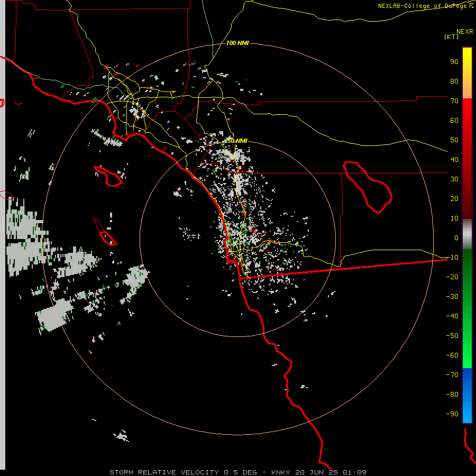The height and width of the screenshot is (476, 476).
Task: Click the KNKX radar site identifier
Action: tap(281, 472)
